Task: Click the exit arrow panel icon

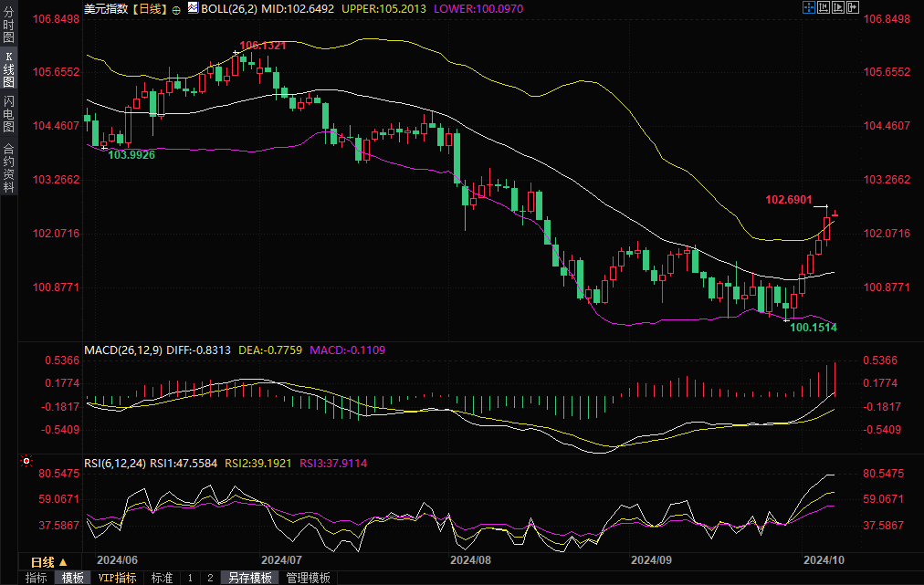Action: point(854,7)
